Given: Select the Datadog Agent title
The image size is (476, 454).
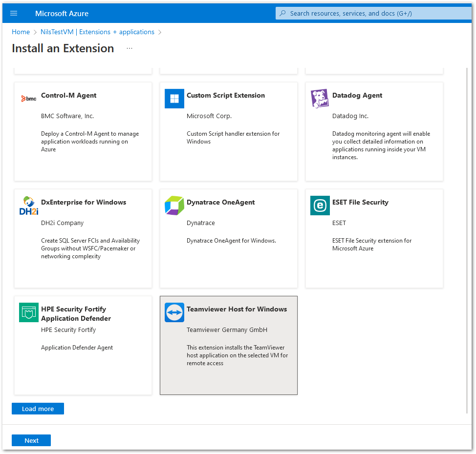Looking at the screenshot, I should pos(357,95).
